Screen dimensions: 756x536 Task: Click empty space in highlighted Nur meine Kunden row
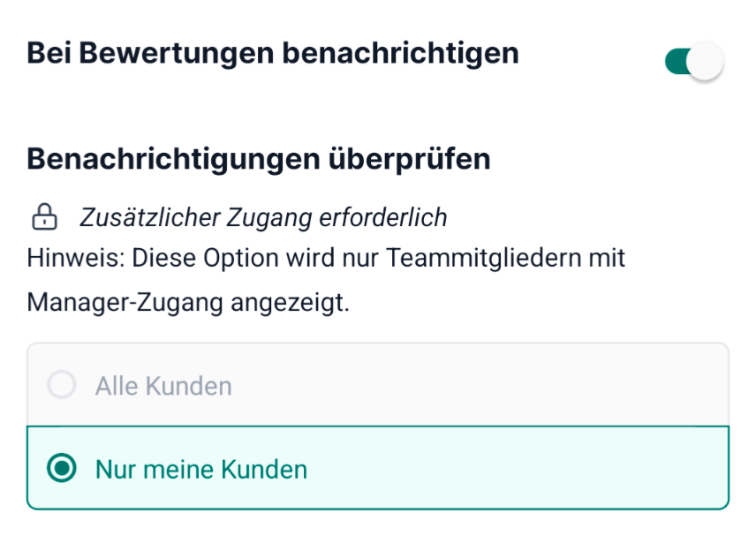click(x=516, y=468)
